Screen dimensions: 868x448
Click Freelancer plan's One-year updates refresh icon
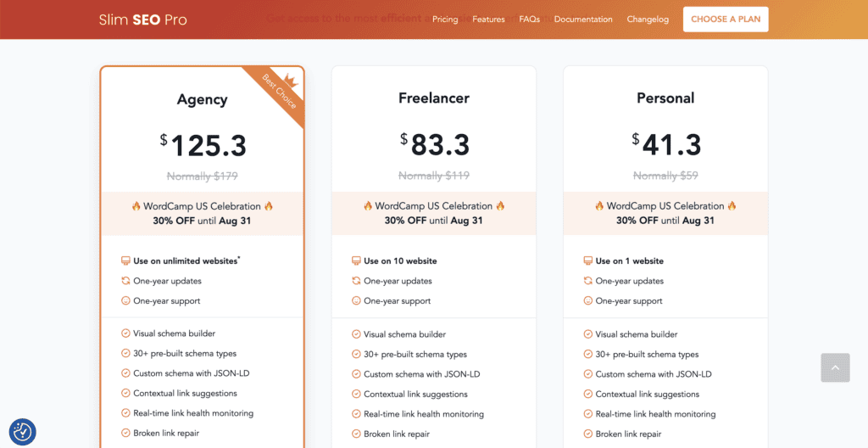point(356,281)
